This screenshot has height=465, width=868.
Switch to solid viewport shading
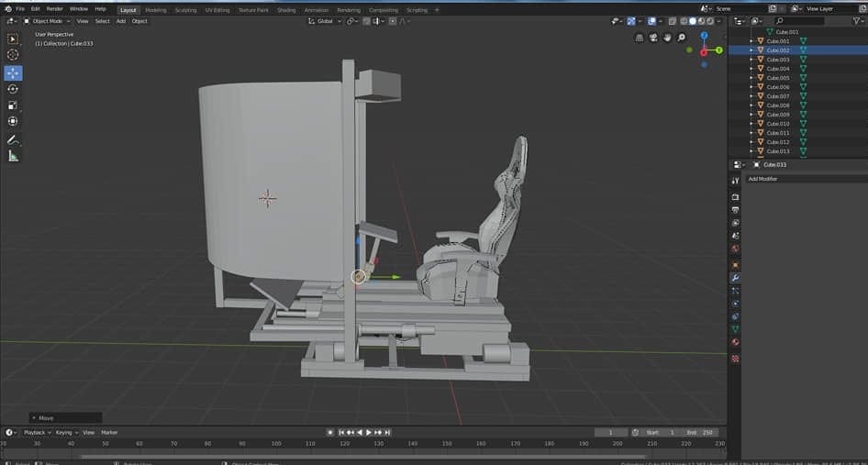[693, 21]
